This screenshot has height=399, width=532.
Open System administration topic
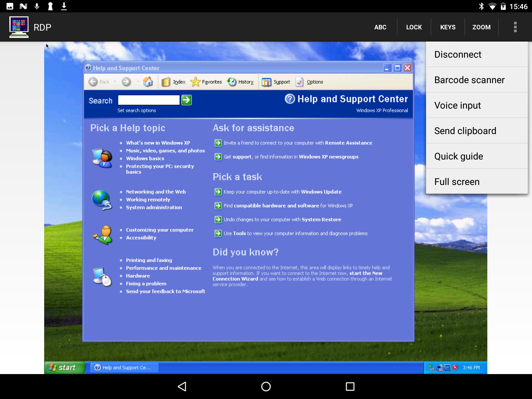click(x=154, y=207)
